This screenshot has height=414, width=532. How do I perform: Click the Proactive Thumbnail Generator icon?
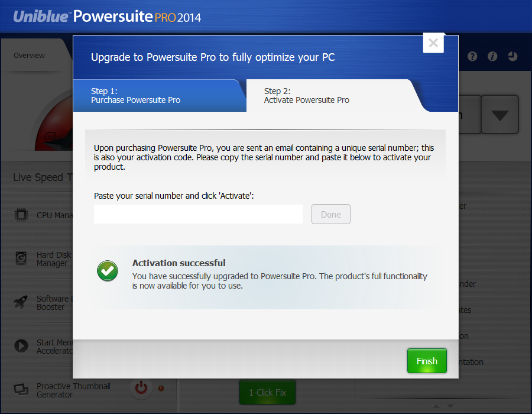pos(21,389)
